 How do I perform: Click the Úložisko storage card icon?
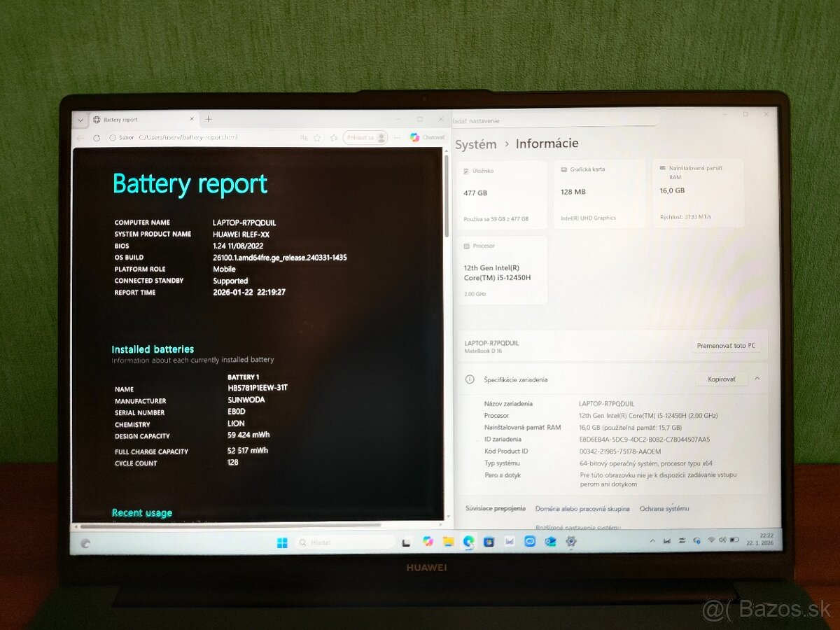(466, 171)
